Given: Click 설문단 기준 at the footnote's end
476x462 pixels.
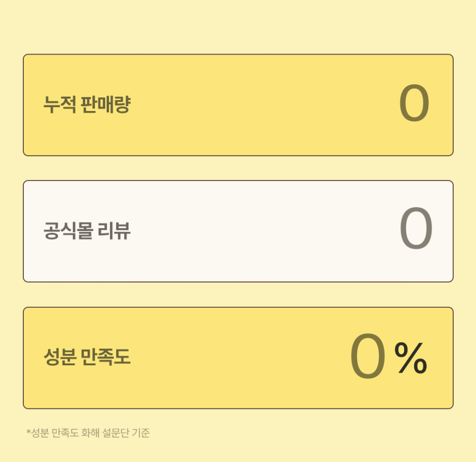Looking at the screenshot, I should pos(126,433).
